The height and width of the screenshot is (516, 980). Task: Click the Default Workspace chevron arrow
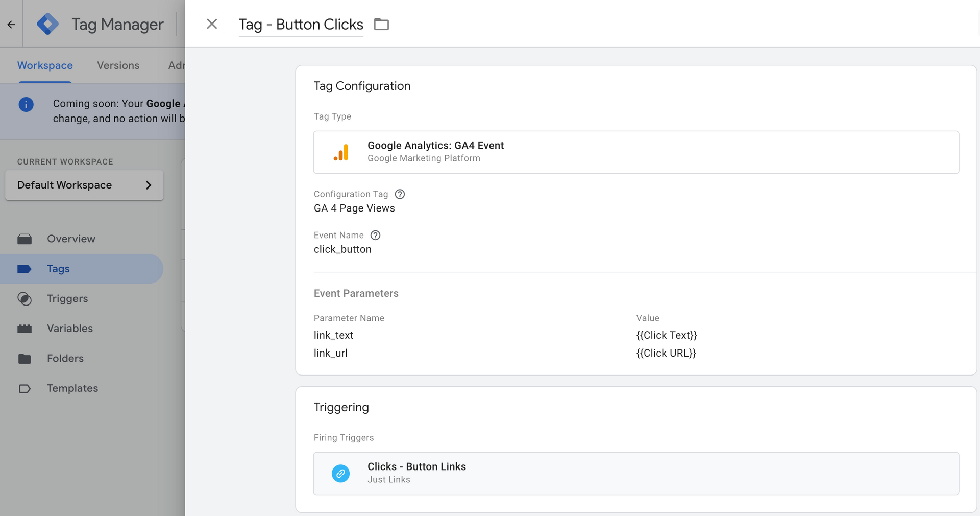point(149,185)
